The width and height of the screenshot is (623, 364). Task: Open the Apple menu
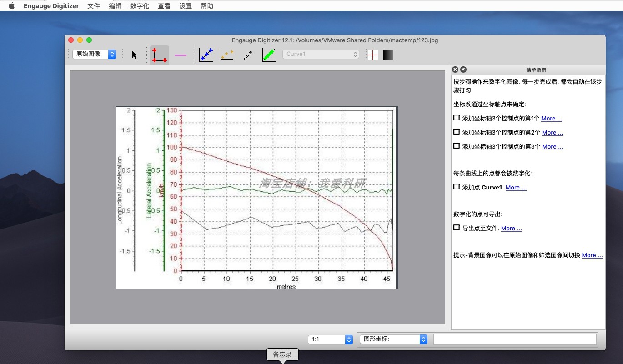pyautogui.click(x=12, y=6)
